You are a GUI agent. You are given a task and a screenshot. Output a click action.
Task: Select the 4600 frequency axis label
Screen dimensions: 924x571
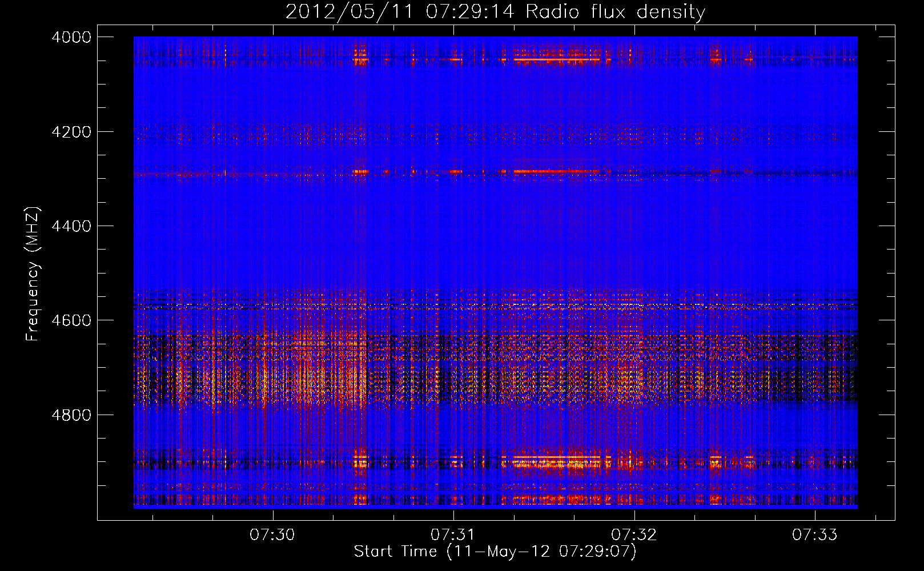(71, 320)
